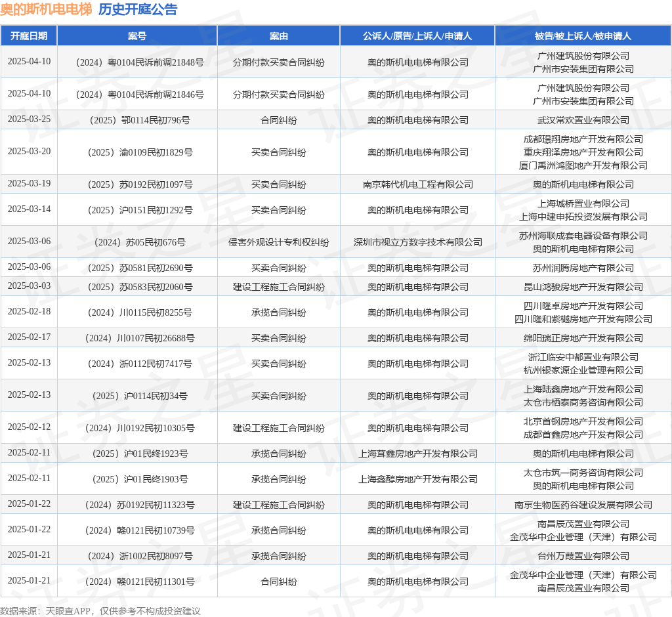Select case number 粤0104民诉前调21846号
The width and height of the screenshot is (672, 617).
(x=140, y=95)
